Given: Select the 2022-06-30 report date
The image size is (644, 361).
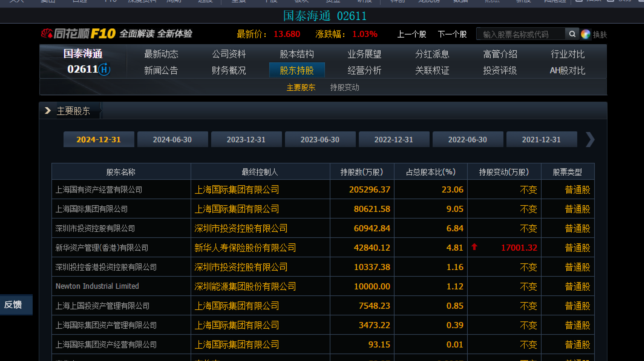Looking at the screenshot, I should [x=468, y=139].
